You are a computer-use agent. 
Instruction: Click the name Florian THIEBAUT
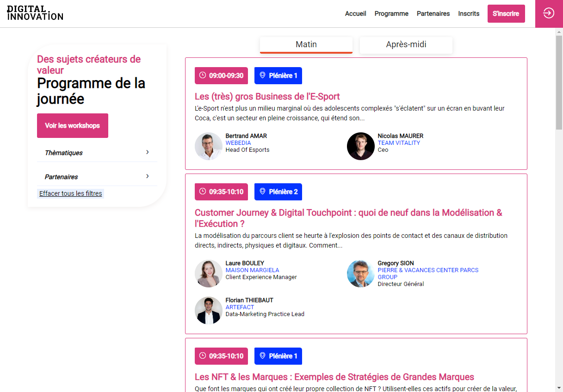(249, 300)
